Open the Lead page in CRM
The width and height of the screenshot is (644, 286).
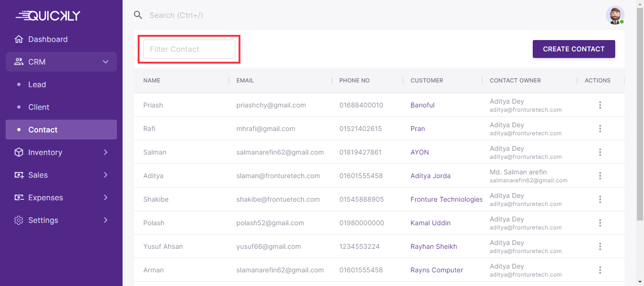pyautogui.click(x=37, y=84)
